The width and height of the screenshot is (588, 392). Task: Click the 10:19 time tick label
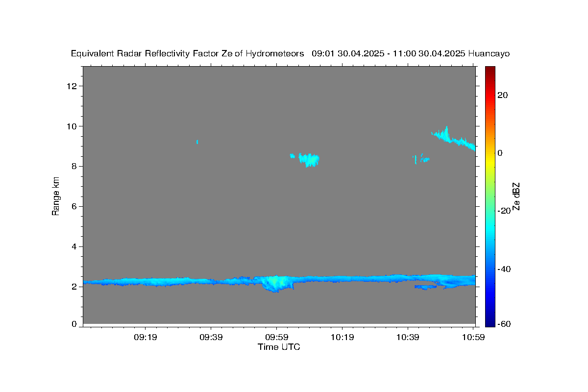342,337
